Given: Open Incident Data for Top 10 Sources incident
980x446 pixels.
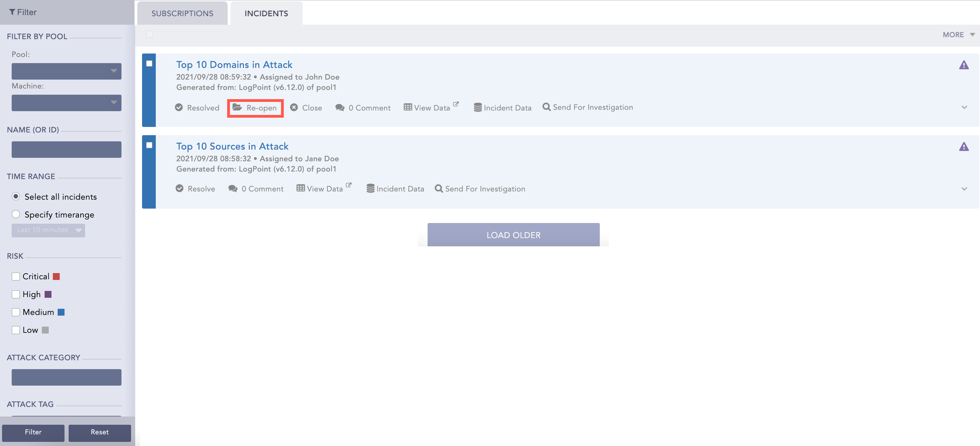Looking at the screenshot, I should [x=395, y=189].
